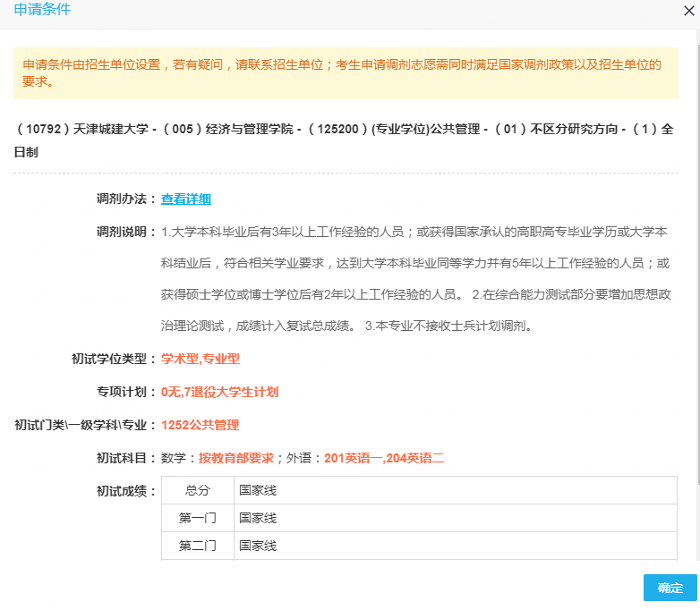Click the 初试学位类型 label

pyautogui.click(x=113, y=359)
